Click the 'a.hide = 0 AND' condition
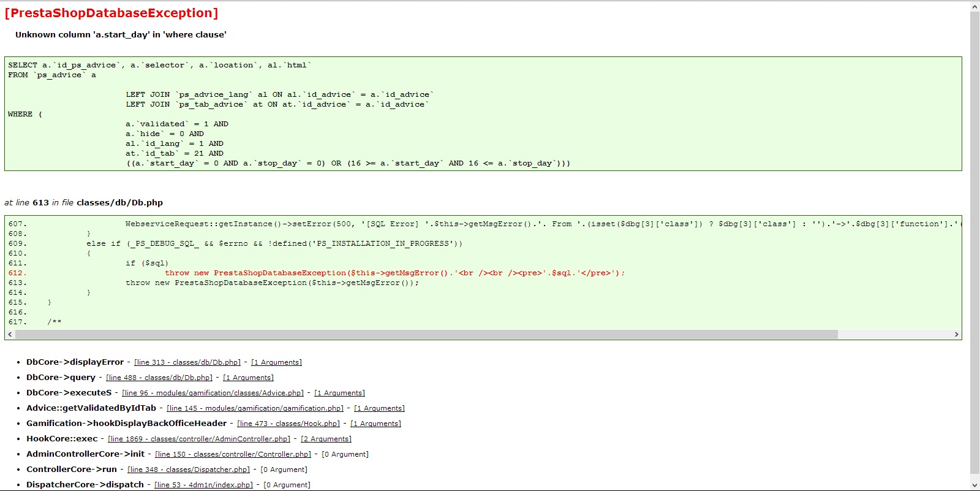This screenshot has width=980, height=491. click(x=165, y=134)
